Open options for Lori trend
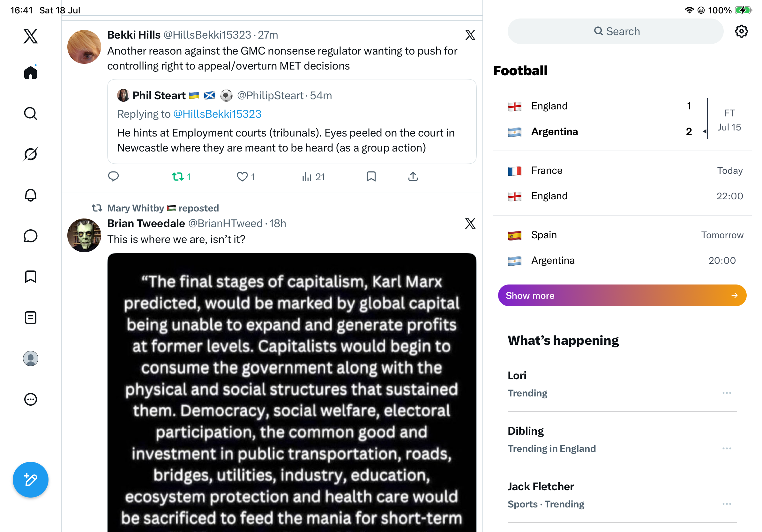This screenshot has width=762, height=532. (727, 393)
